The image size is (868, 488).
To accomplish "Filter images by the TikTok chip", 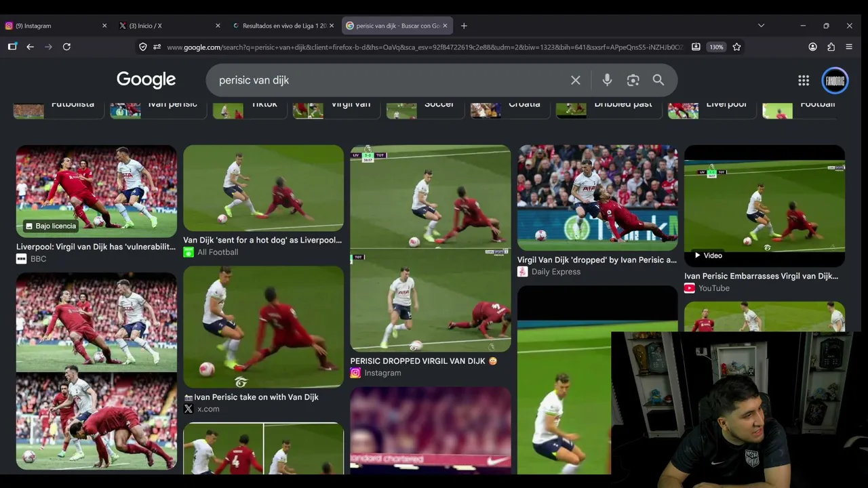I will pyautogui.click(x=249, y=107).
